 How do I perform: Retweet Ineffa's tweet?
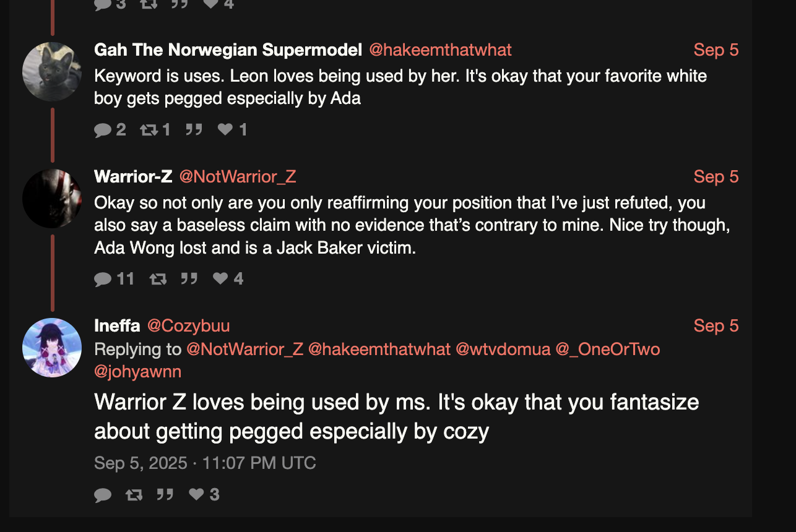pyautogui.click(x=133, y=495)
